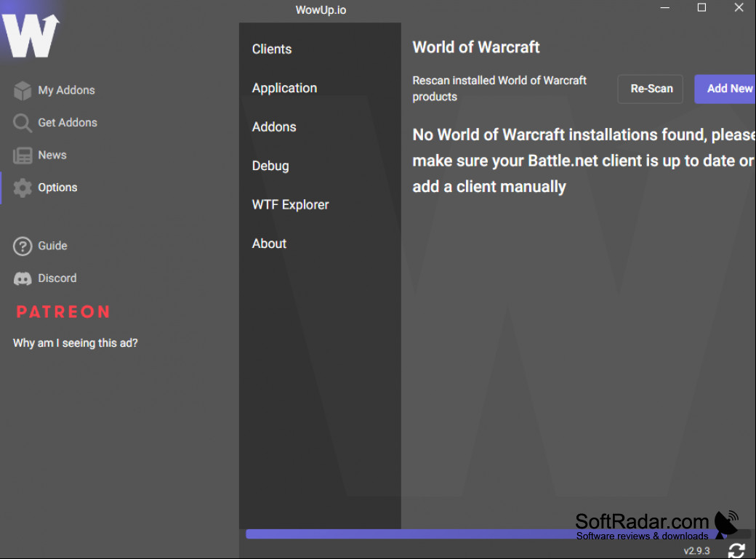Click the Options gear icon

[x=23, y=188]
